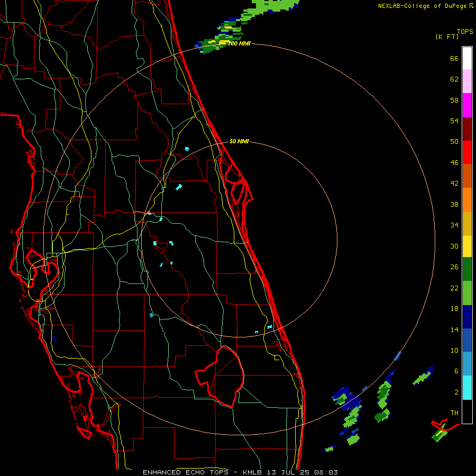Click the 100 NMI range ring label
The height and width of the screenshot is (476, 476).
[x=239, y=44]
